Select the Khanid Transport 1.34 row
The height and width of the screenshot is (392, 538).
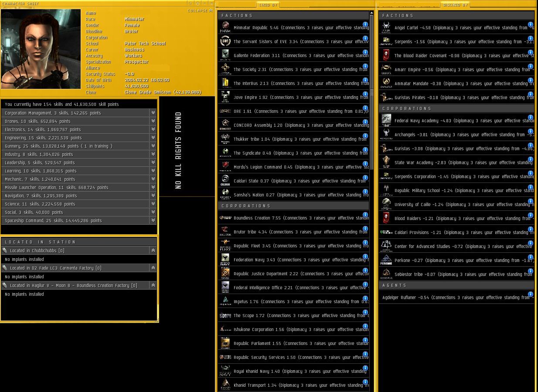(x=293, y=385)
